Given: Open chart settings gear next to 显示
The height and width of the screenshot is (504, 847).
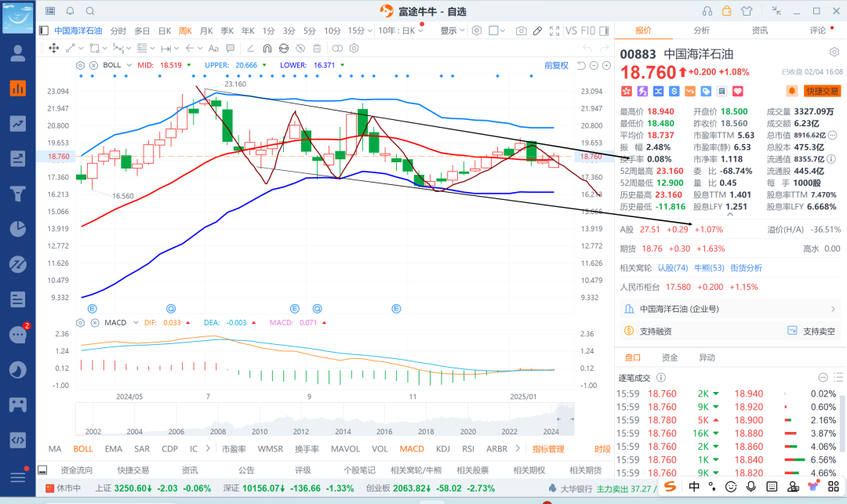Looking at the screenshot, I should (x=477, y=31).
